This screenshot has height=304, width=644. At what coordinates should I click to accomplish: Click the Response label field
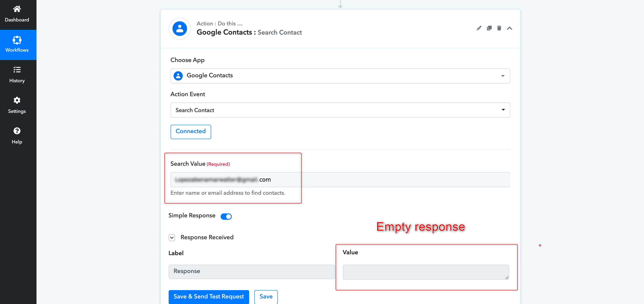click(x=252, y=271)
